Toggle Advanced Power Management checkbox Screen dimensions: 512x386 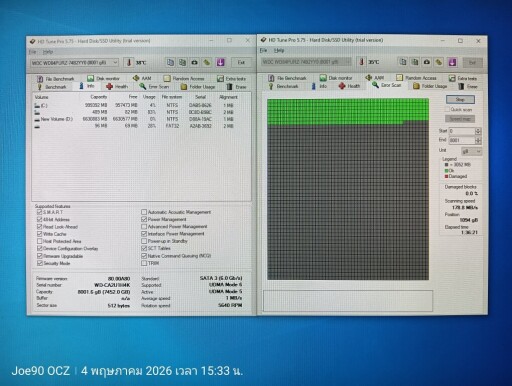[x=144, y=227]
